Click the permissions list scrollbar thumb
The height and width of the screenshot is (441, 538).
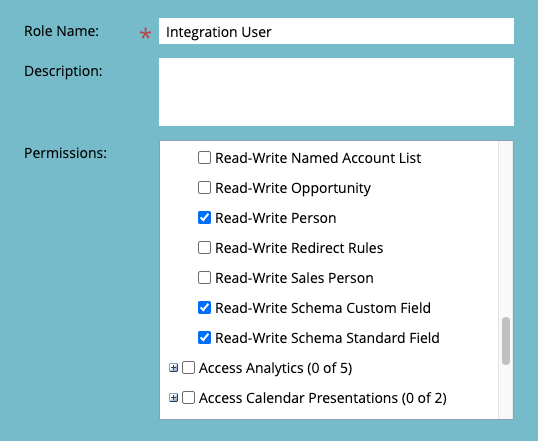pos(506,341)
